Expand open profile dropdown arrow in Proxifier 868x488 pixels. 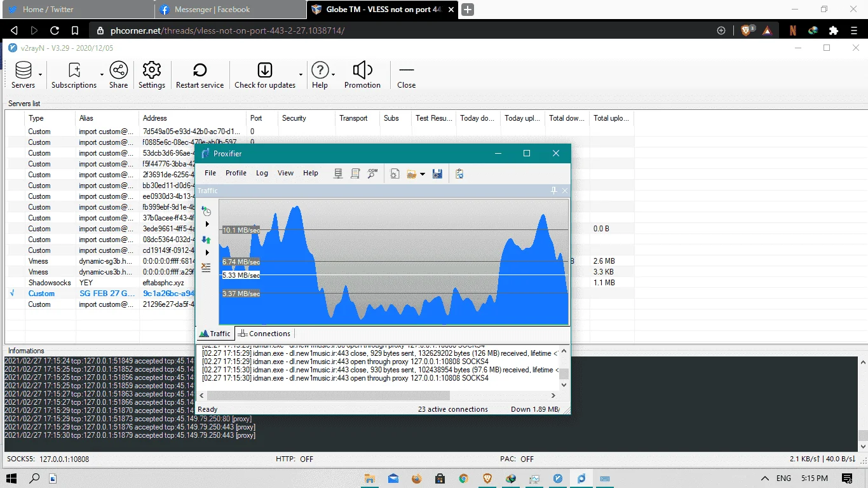423,174
